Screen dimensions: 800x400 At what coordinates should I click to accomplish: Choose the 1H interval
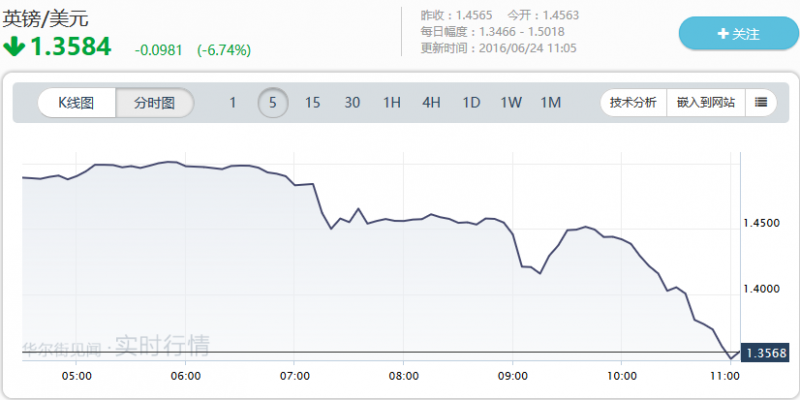(392, 103)
